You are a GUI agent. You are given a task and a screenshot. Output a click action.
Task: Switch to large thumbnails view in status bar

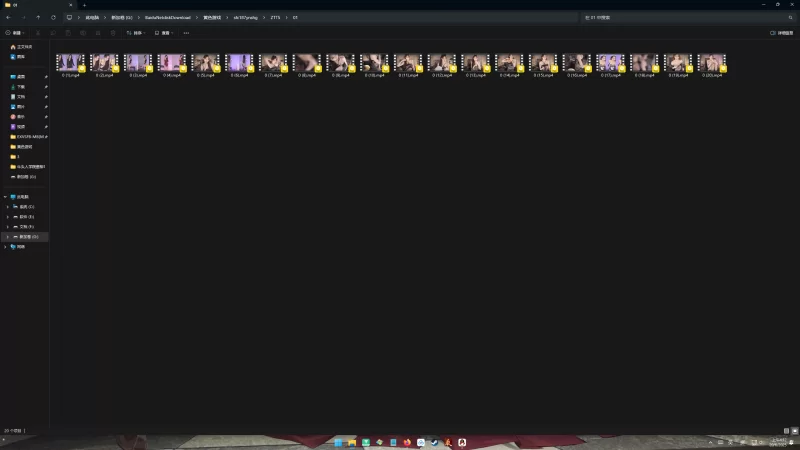point(794,430)
